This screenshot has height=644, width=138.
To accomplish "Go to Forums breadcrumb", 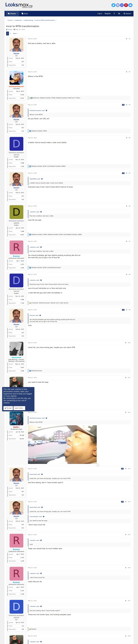I will (10, 20).
